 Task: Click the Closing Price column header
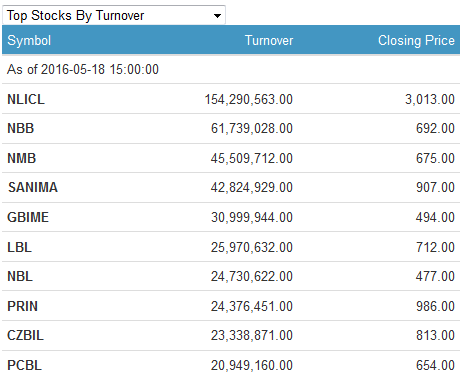(x=416, y=41)
